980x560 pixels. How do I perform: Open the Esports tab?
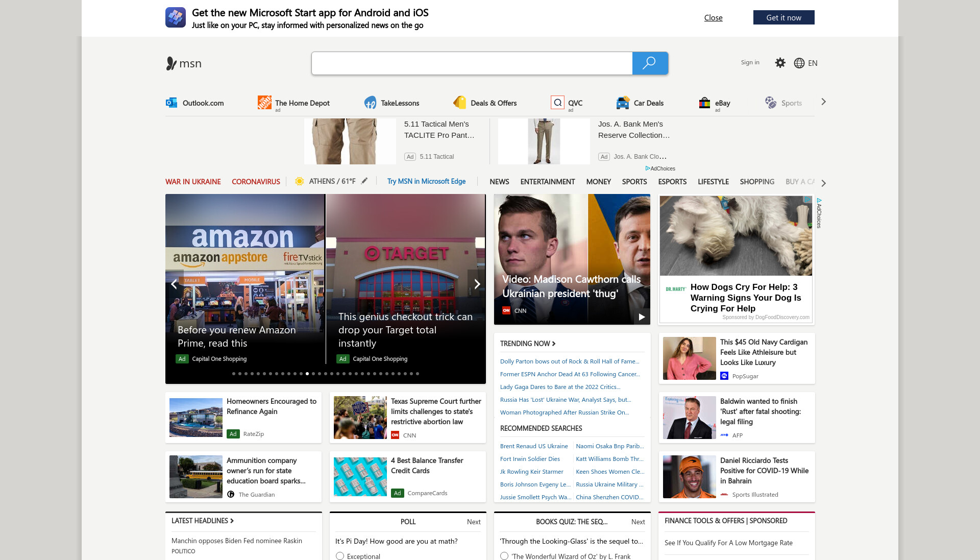[672, 182]
